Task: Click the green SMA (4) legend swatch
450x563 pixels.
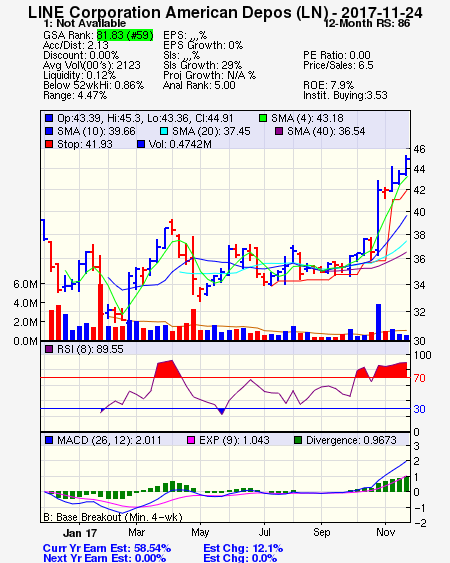Action: click(x=263, y=118)
